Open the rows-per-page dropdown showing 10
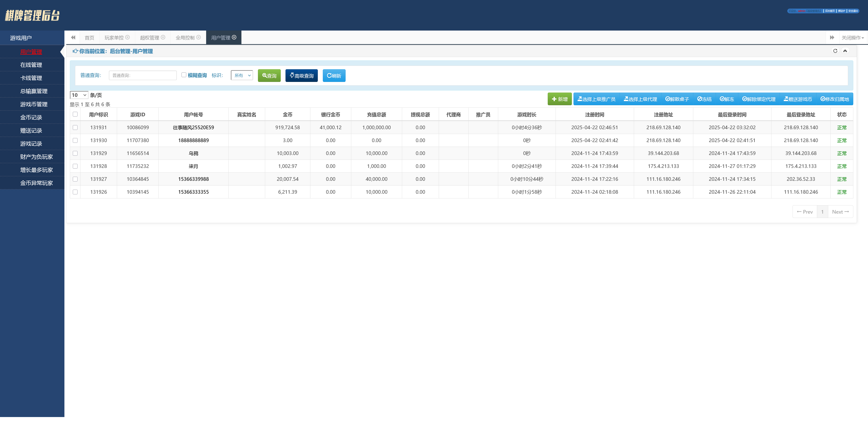Viewport: 868px width, 434px height. (x=79, y=95)
